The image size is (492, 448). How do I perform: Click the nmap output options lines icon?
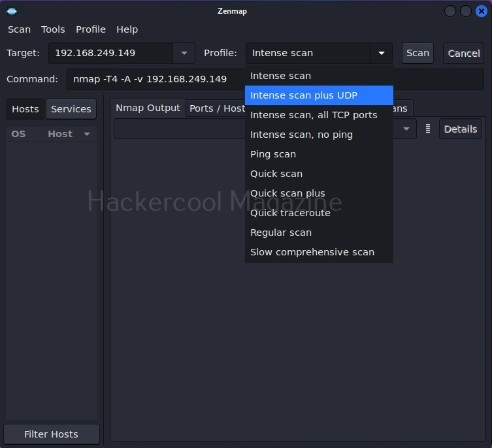427,129
